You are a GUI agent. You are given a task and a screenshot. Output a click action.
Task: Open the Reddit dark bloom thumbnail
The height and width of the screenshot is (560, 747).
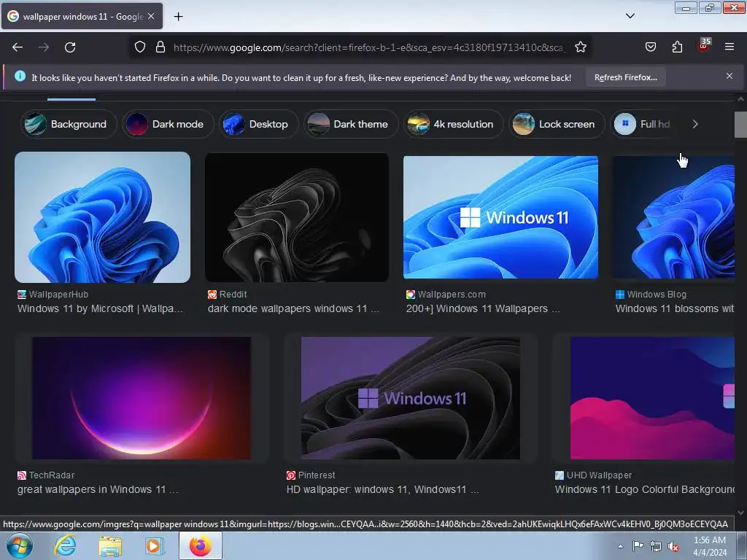[297, 217]
